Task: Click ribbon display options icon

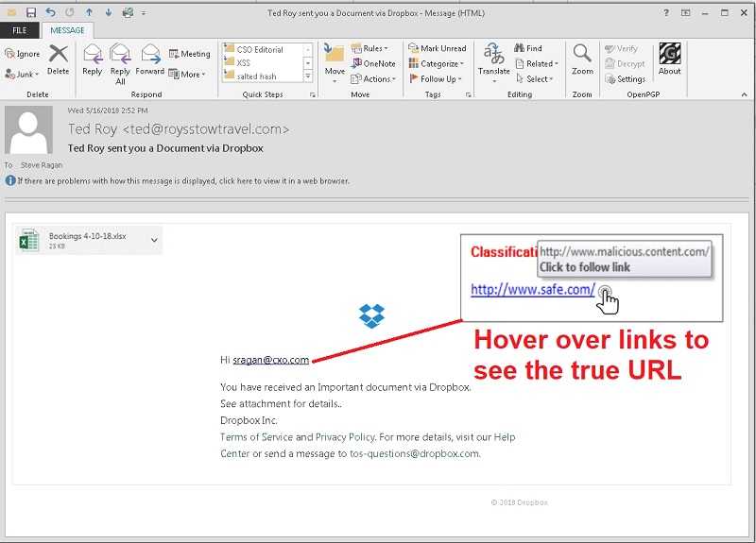Action: coord(685,13)
